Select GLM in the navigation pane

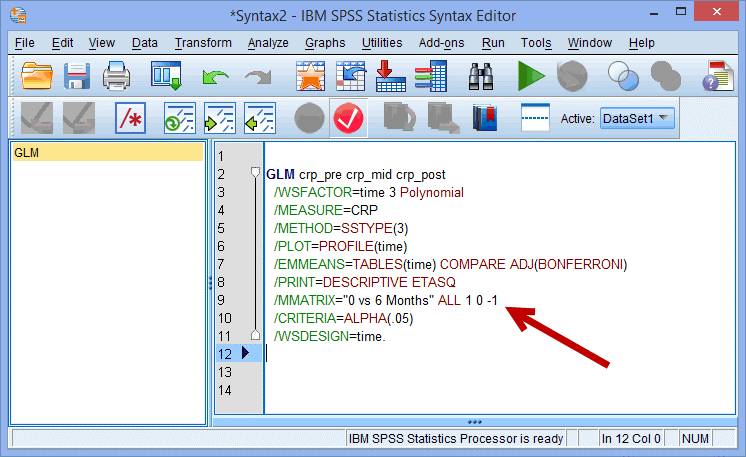108,153
